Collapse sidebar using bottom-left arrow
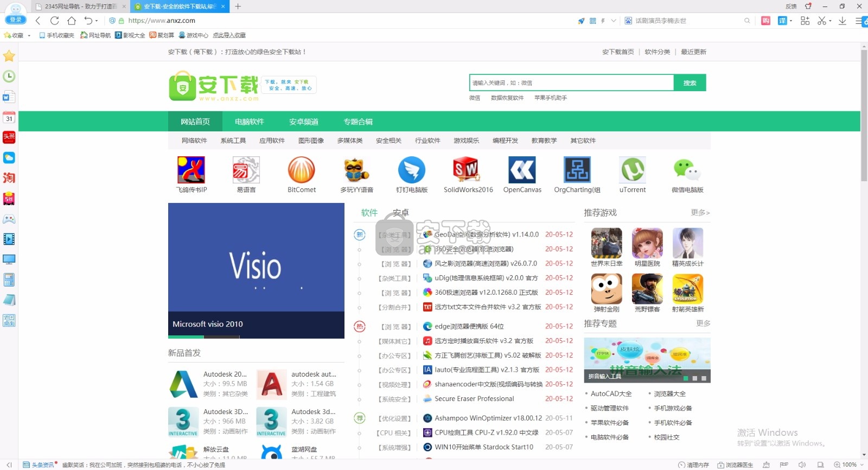This screenshot has height=470, width=868. coord(9,465)
